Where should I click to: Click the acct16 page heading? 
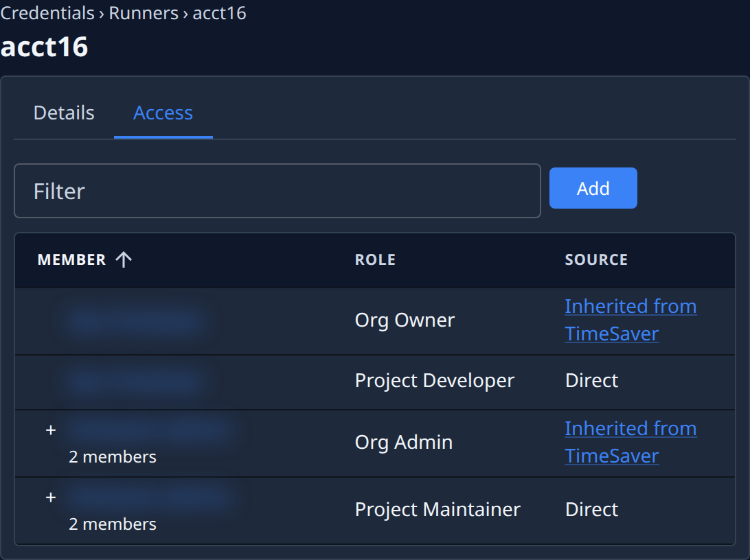click(44, 47)
